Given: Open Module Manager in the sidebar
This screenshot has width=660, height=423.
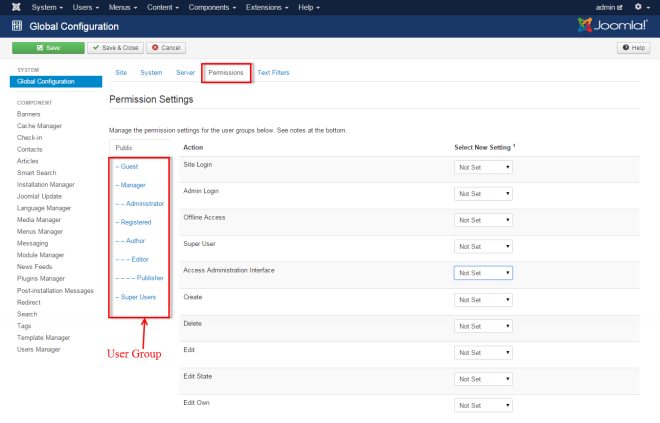Looking at the screenshot, I should point(40,255).
